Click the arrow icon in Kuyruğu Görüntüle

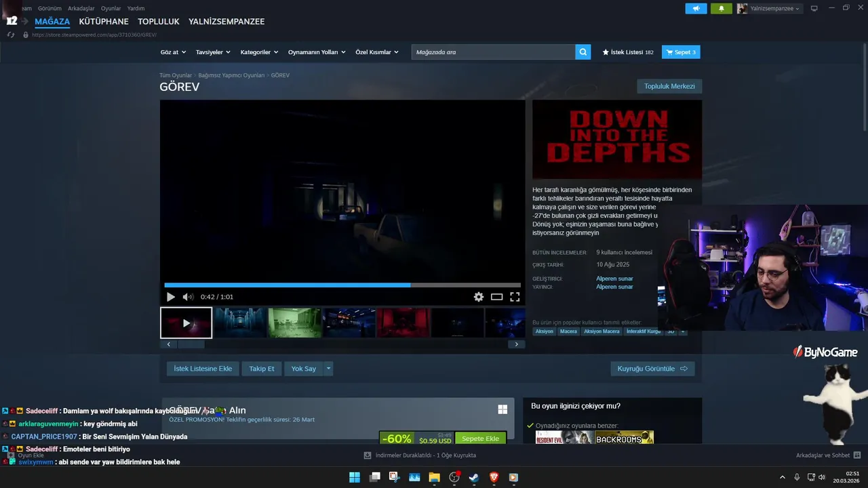[x=684, y=369]
